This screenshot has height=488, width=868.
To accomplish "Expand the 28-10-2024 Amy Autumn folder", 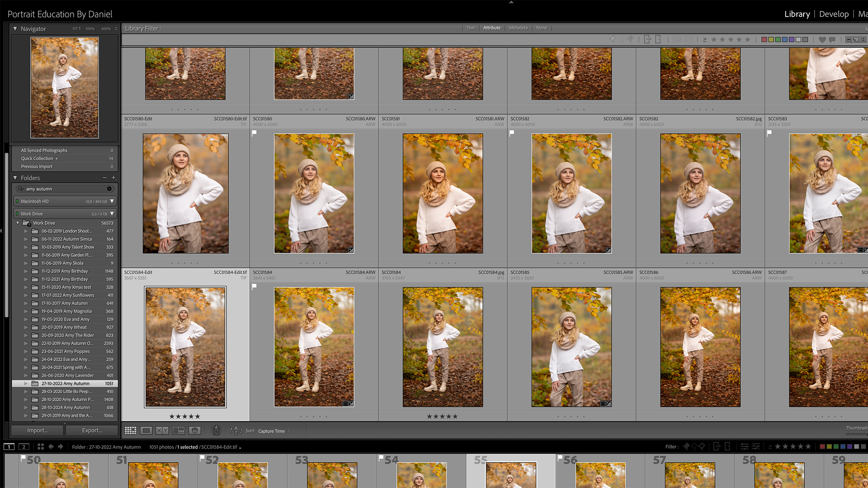I will click(x=26, y=408).
